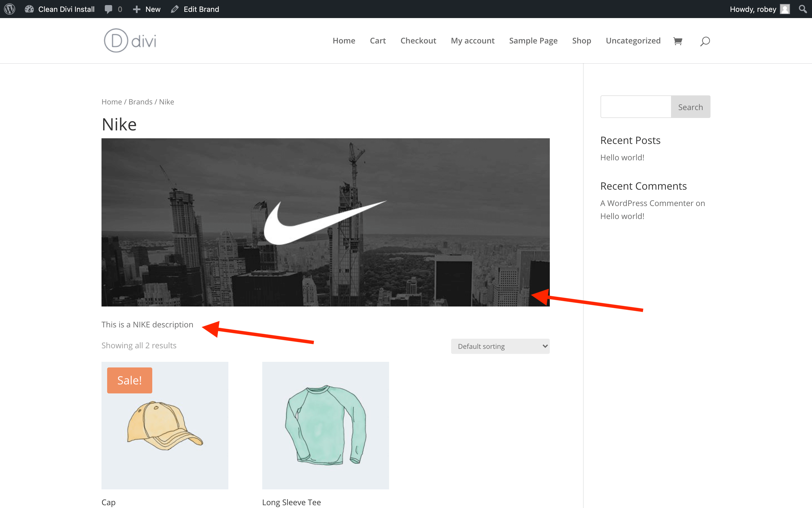Click the Sale! badge on Cap
812x508 pixels.
(x=129, y=380)
